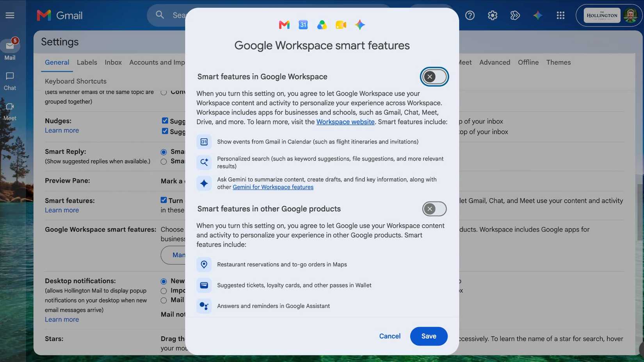Image resolution: width=644 pixels, height=362 pixels.
Task: Select the conversation view radio option
Action: 164,92
